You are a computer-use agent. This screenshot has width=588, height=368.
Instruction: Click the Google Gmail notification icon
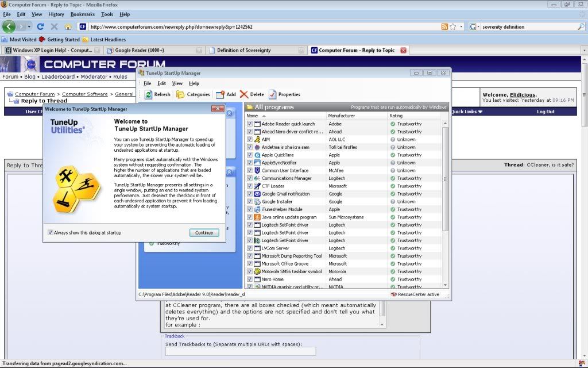click(x=257, y=194)
